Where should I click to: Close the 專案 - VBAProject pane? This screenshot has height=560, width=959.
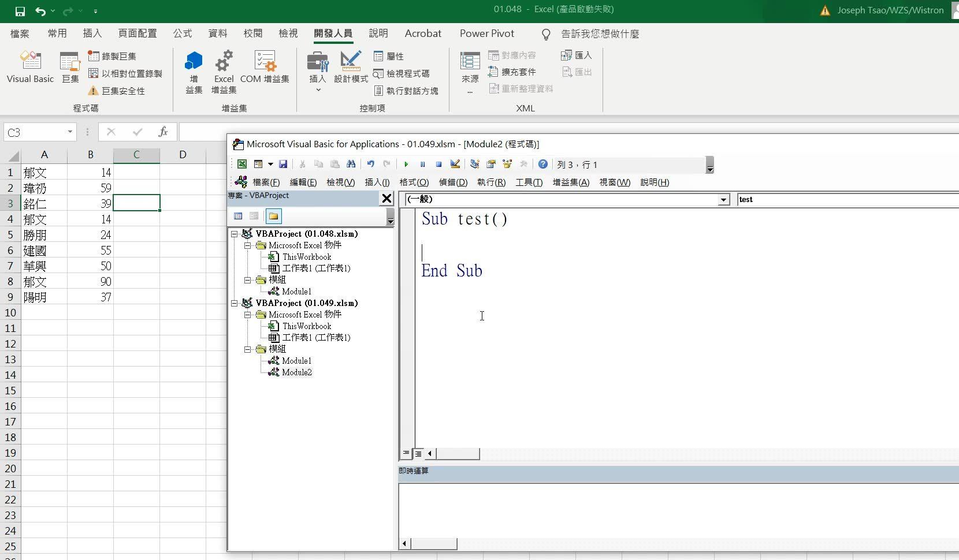click(x=386, y=199)
